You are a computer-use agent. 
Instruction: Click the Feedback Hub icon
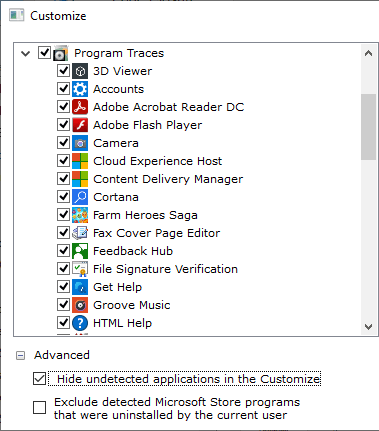[x=80, y=251]
